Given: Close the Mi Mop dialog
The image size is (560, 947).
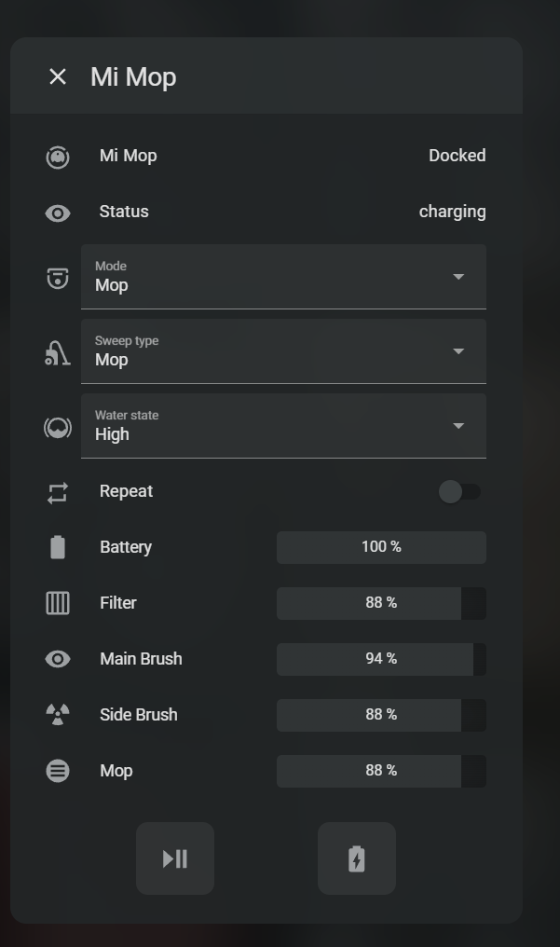Looking at the screenshot, I should pos(58,76).
